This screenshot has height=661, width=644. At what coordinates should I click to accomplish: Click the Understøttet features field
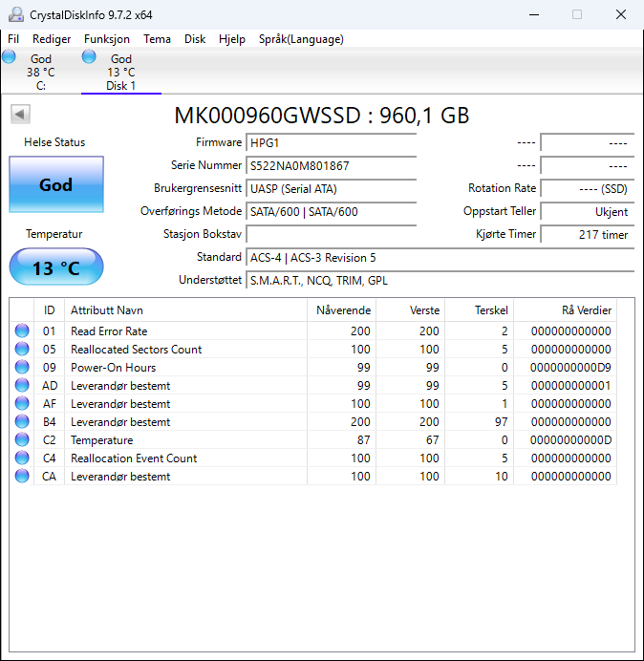click(440, 280)
